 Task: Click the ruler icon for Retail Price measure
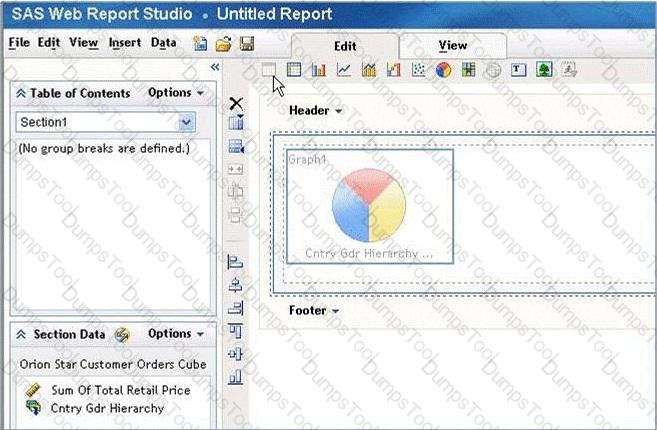tap(33, 390)
